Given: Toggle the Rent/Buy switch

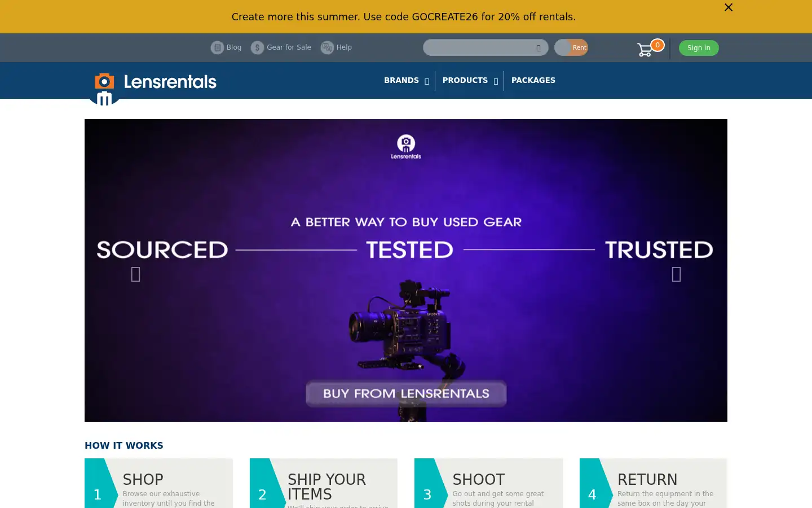Looking at the screenshot, I should (571, 47).
